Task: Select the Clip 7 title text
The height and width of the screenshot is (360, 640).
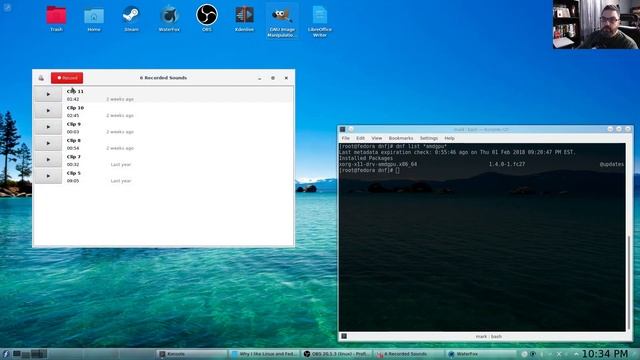Action: click(x=74, y=157)
